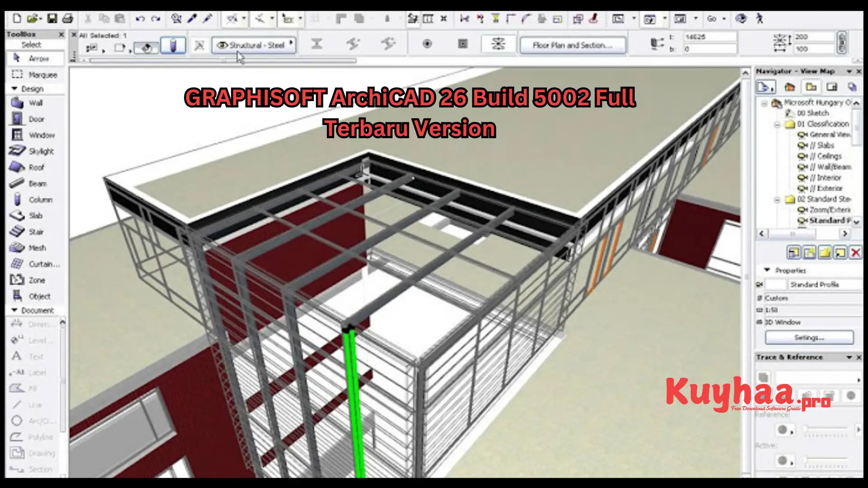Collapse the Properties disclosure triangle
Screen dimensions: 868x488
pyautogui.click(x=767, y=270)
